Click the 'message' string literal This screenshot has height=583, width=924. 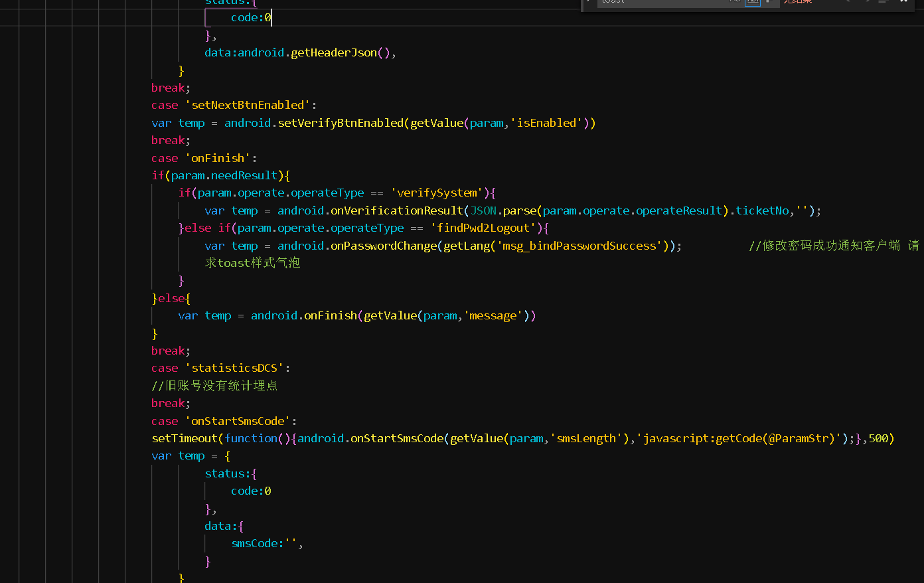pos(493,315)
